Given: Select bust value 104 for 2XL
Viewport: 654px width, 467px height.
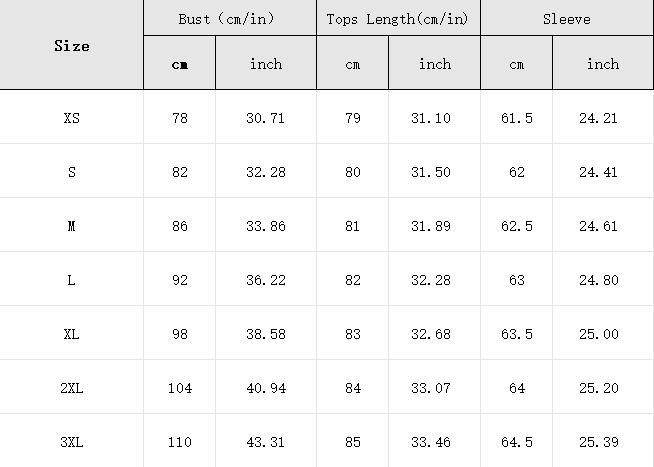Looking at the screenshot, I should [x=180, y=388].
